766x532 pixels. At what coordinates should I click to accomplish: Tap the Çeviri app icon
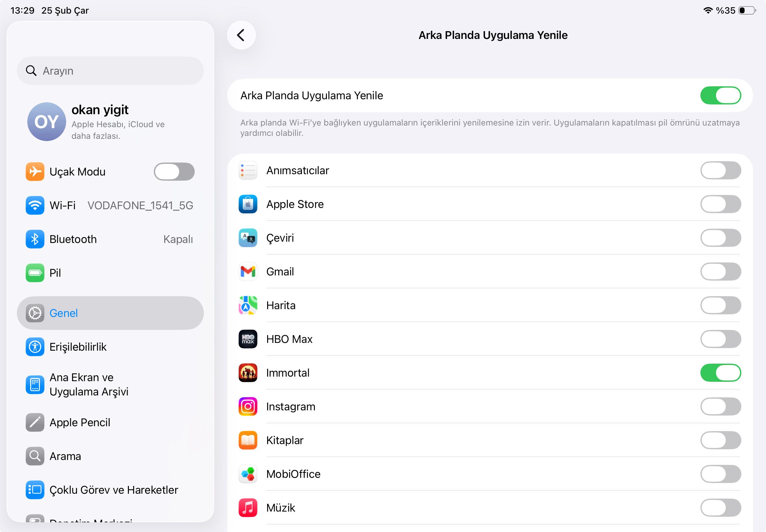[x=248, y=238]
